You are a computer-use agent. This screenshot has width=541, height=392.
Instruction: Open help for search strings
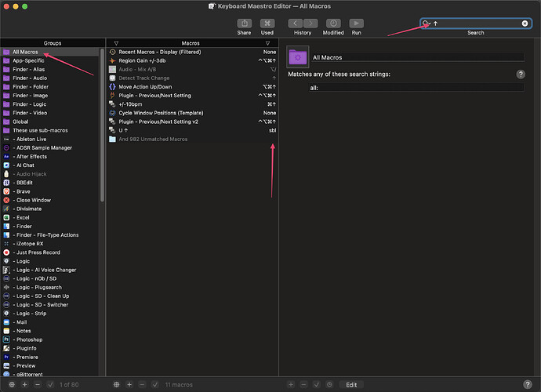(x=521, y=74)
